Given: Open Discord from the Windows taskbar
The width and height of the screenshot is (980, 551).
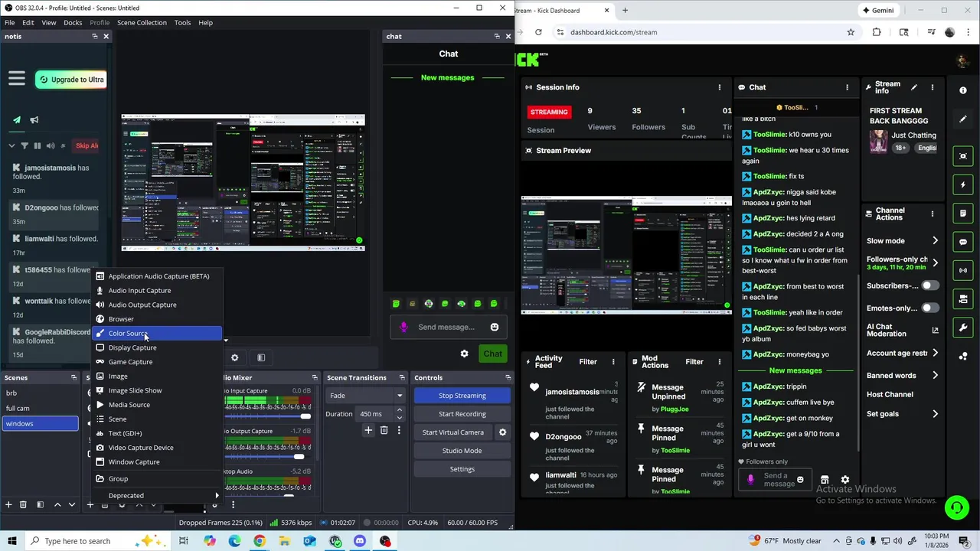Looking at the screenshot, I should 360,541.
